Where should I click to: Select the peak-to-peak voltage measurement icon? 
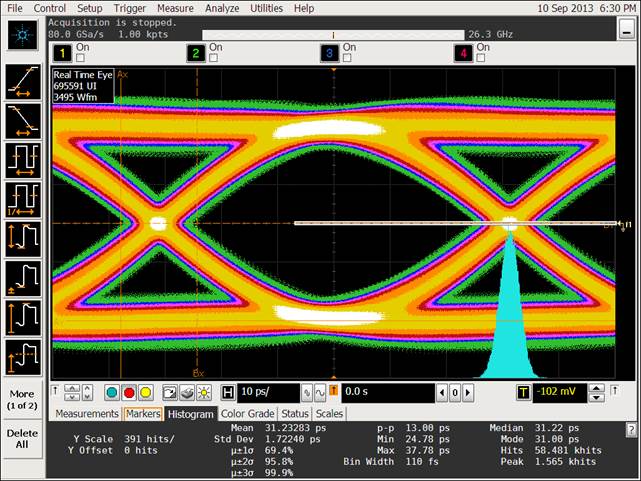[x=23, y=239]
